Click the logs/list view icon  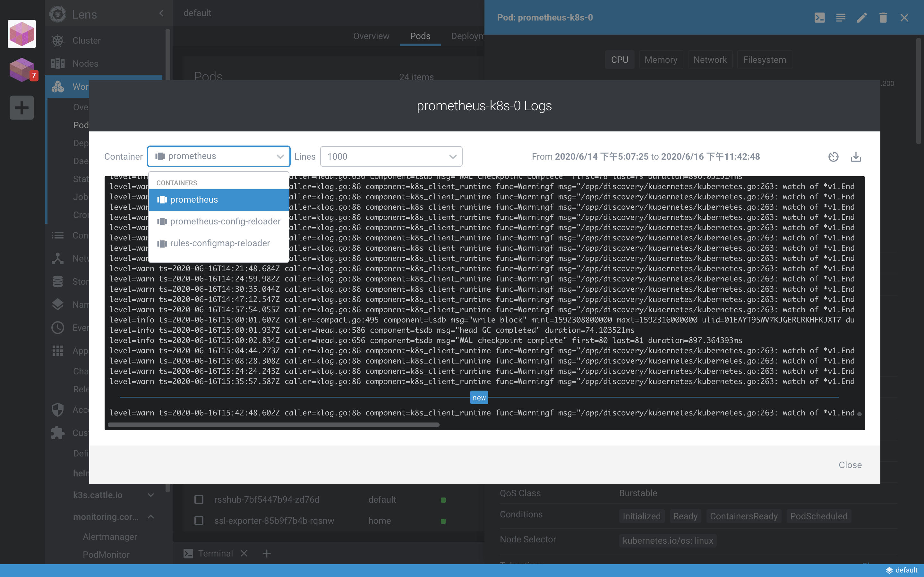pos(840,17)
